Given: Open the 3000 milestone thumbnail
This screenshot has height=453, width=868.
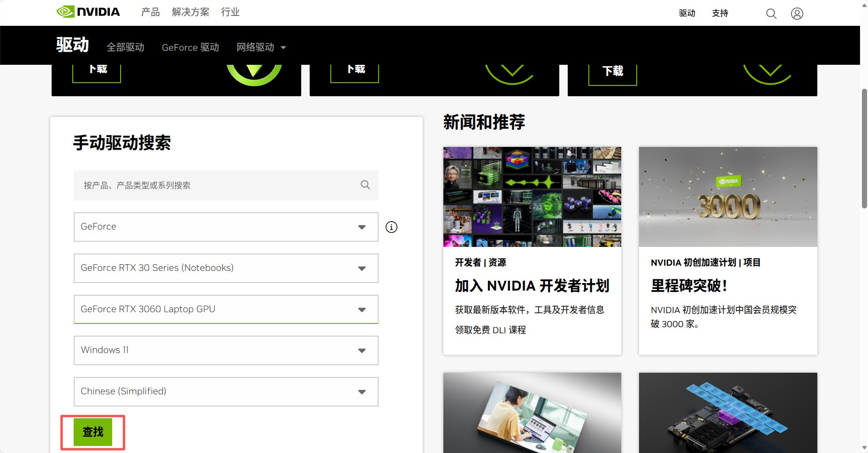Looking at the screenshot, I should pyautogui.click(x=728, y=197).
